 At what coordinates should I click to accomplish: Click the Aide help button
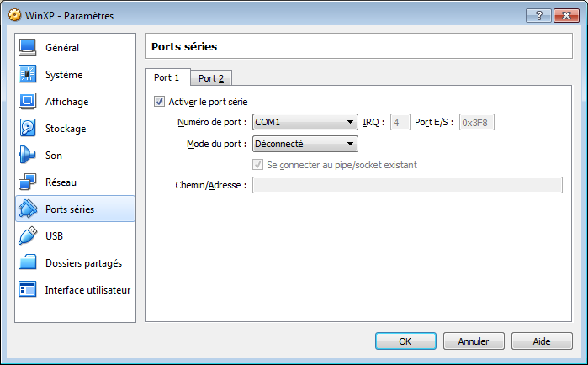tap(542, 341)
